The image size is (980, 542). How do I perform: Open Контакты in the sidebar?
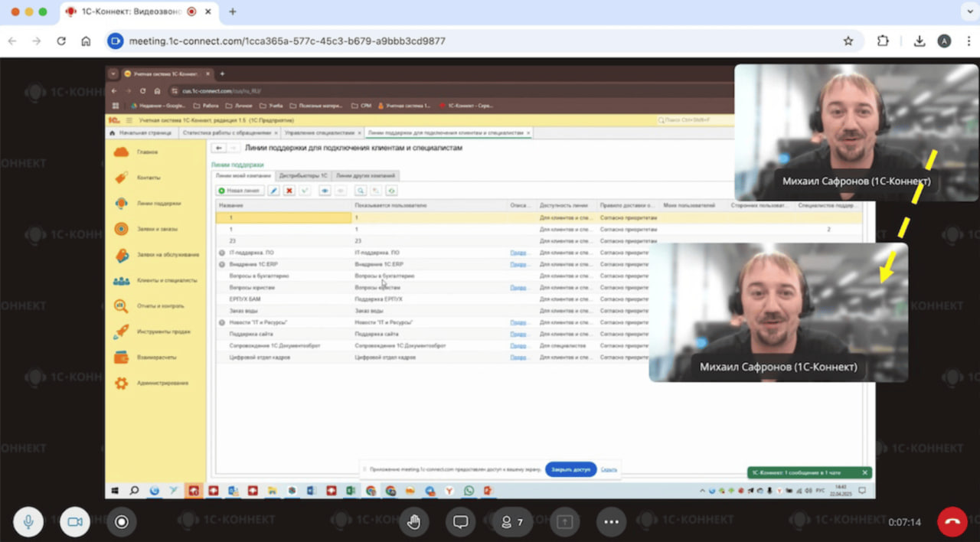[149, 178]
